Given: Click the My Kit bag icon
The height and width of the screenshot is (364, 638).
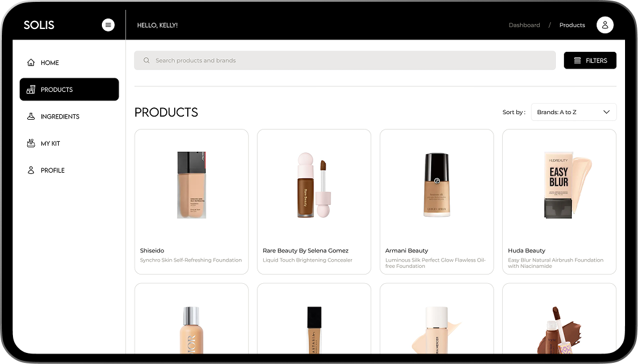Looking at the screenshot, I should [31, 143].
